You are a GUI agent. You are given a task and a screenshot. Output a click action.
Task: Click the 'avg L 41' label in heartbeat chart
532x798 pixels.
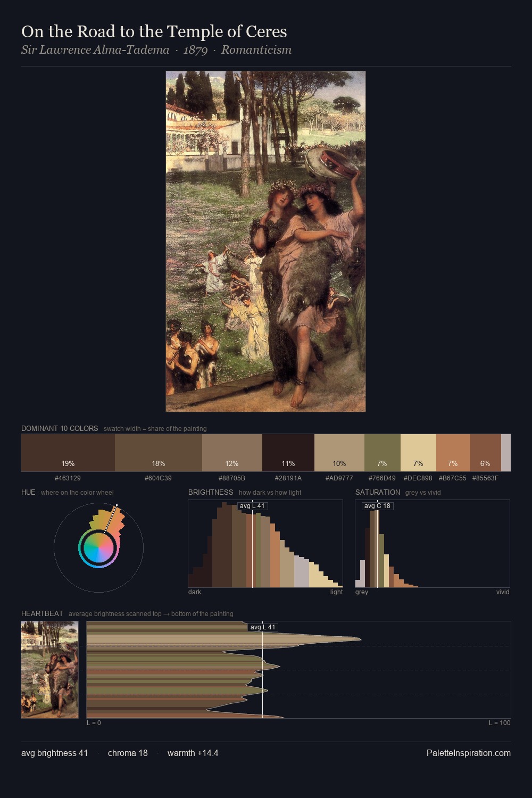click(x=263, y=627)
